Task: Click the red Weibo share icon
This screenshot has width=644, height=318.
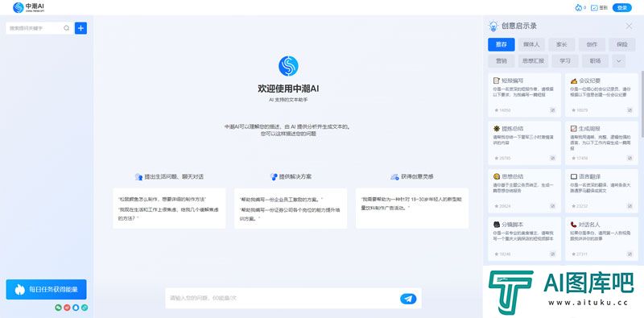Action: pyautogui.click(x=67, y=308)
